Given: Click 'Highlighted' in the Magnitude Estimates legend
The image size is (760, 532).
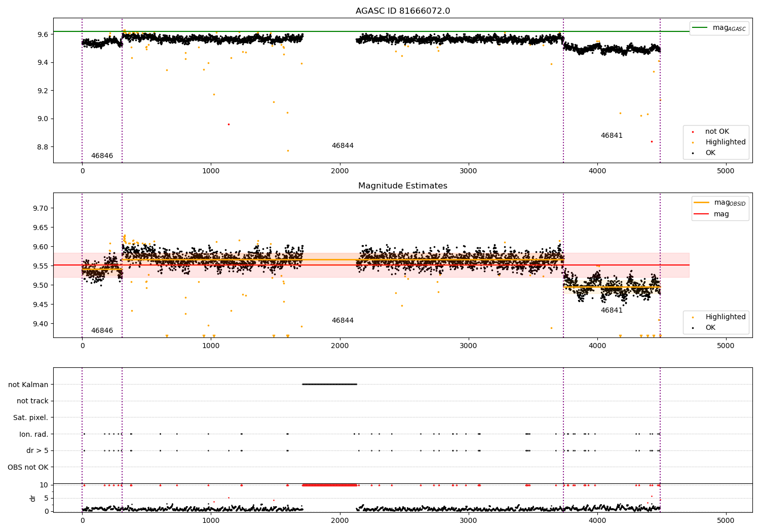Looking at the screenshot, I should pyautogui.click(x=726, y=317).
